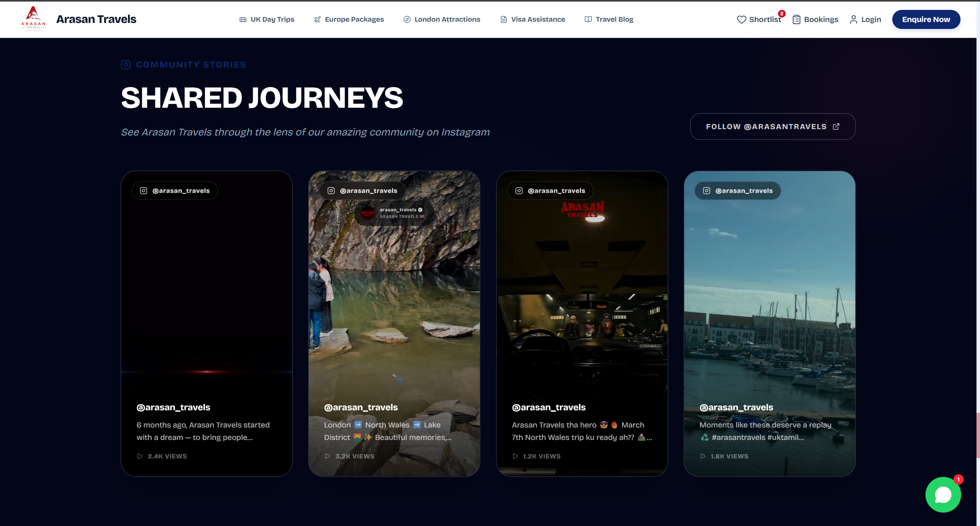Screen dimensions: 980x526
Task: Click the plane icon beside Europe Packages
Action: click(317, 19)
